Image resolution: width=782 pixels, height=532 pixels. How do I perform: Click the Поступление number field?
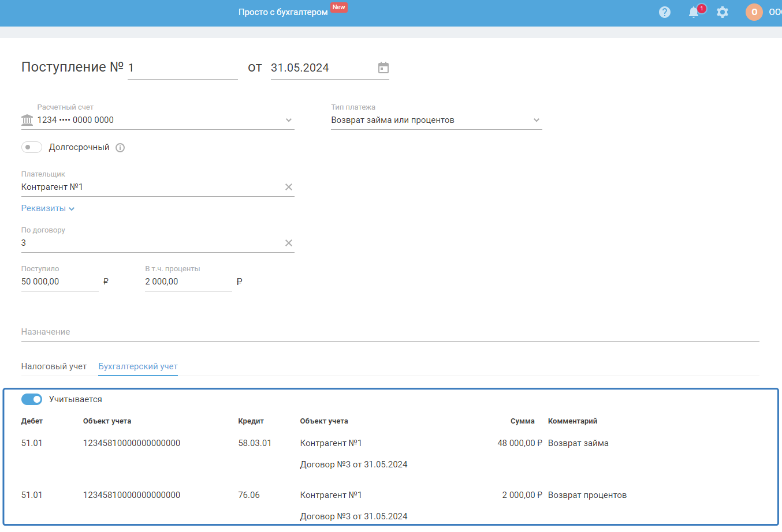coord(182,68)
